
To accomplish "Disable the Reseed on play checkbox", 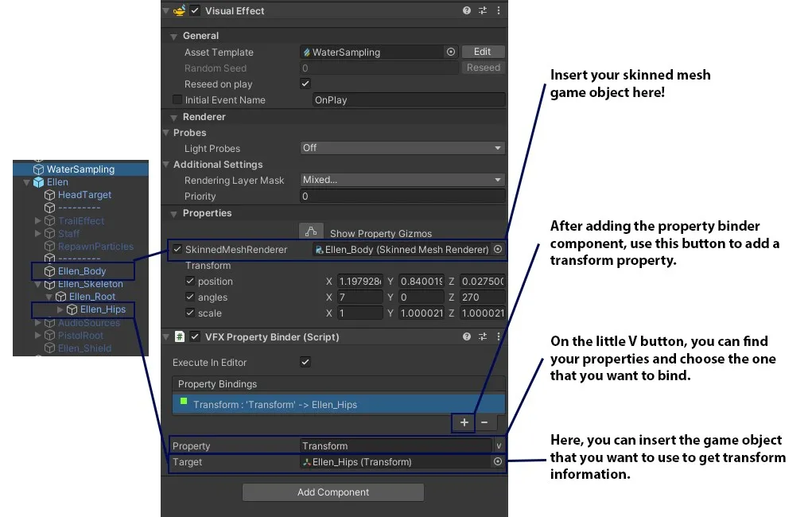I will pyautogui.click(x=303, y=84).
